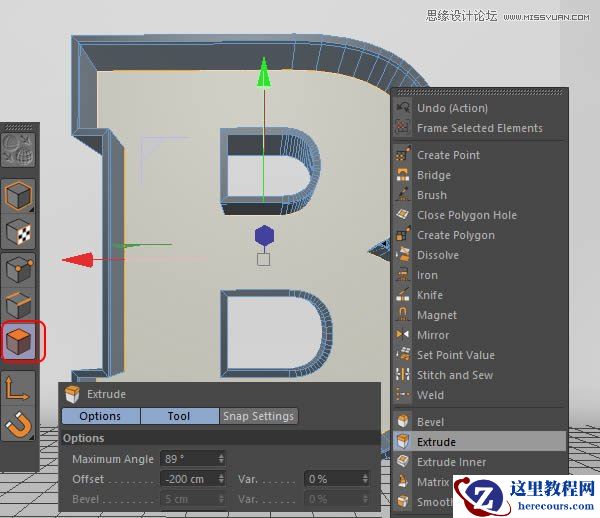This screenshot has height=518, width=600.
Task: Click the Undo (Action) icon
Action: click(403, 108)
